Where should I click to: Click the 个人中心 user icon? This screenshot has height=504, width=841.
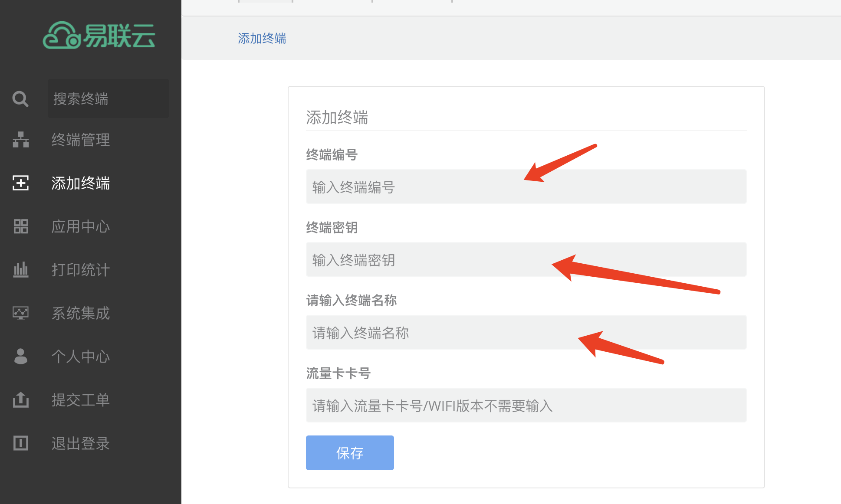coord(21,357)
